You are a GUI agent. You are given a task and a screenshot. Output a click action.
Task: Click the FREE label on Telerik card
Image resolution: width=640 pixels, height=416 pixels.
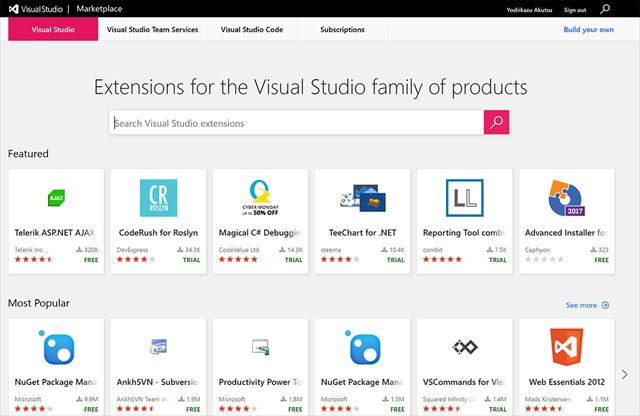[91, 260]
